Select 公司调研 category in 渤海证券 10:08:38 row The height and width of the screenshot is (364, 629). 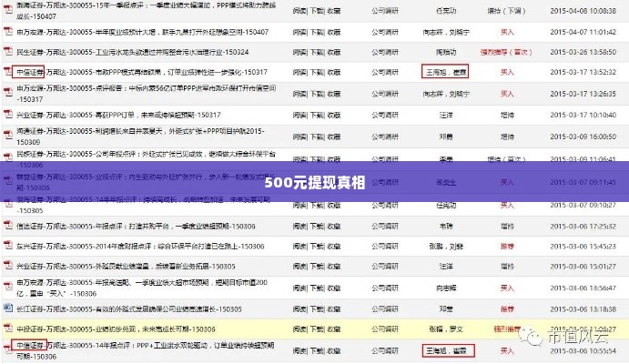pyautogui.click(x=385, y=11)
